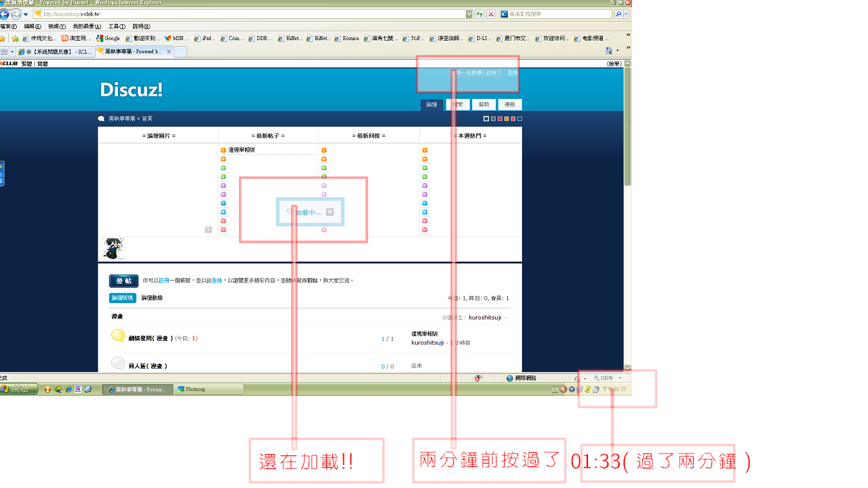
Task: Click the magnifier search button at top right
Action: [618, 14]
